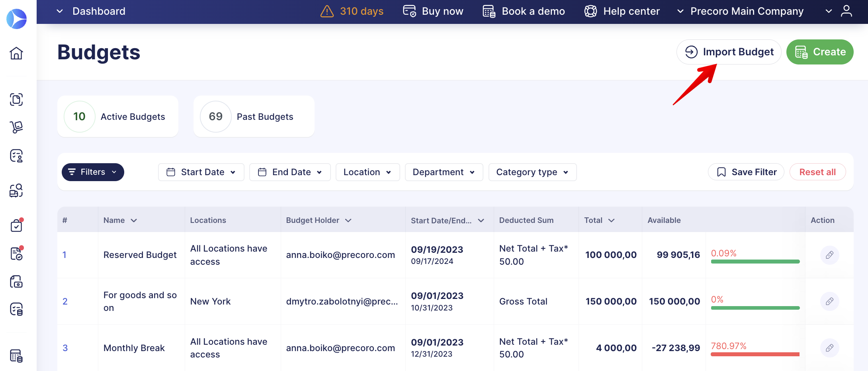Click the 310 days trial notice
Viewport: 868px width, 371px height.
click(x=352, y=11)
